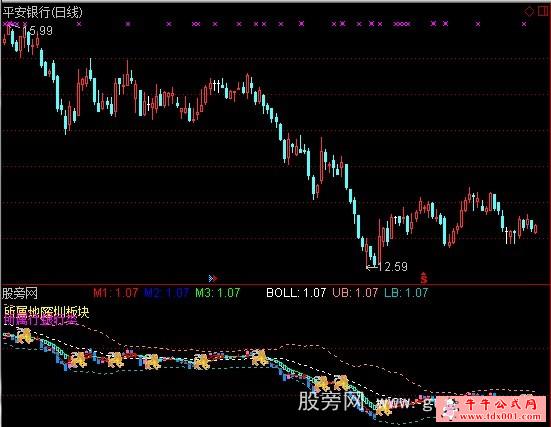The height and width of the screenshot is (427, 551).
Task: Open the 牛牛公式网 www.tdx001.com watermark link
Action: click(491, 409)
